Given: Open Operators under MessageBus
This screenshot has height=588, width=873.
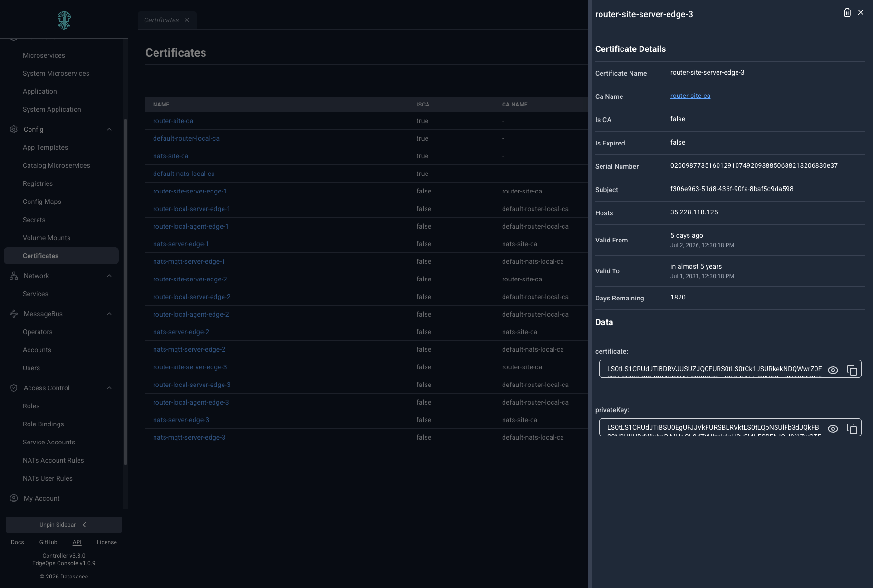Looking at the screenshot, I should [x=38, y=332].
